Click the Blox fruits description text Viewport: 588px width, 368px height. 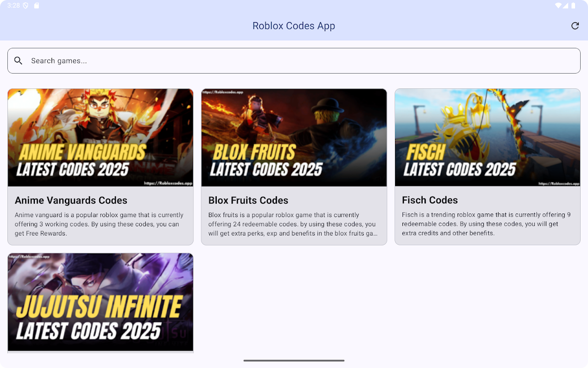(293, 224)
